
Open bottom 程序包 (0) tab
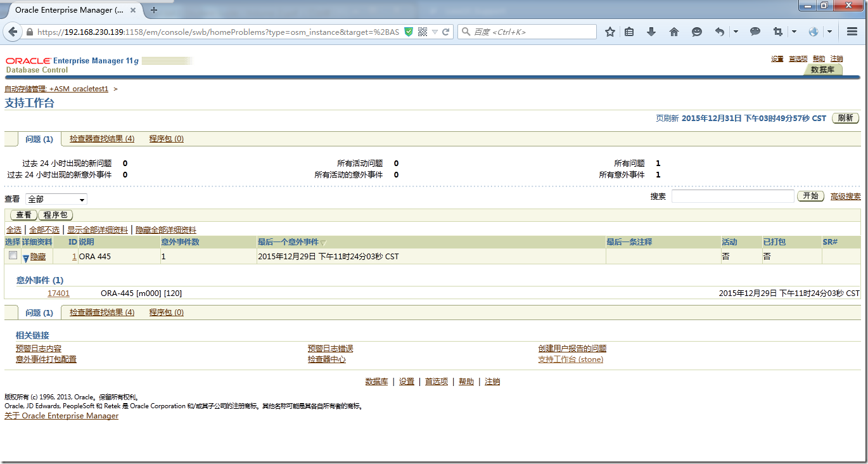coord(167,313)
